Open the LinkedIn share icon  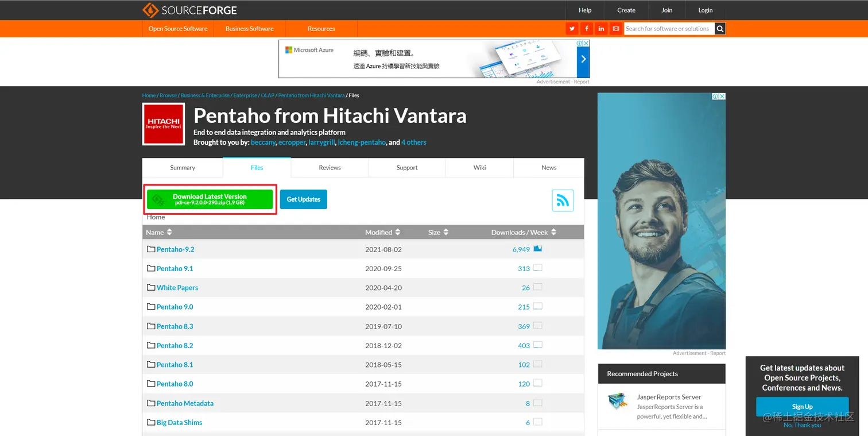(601, 29)
